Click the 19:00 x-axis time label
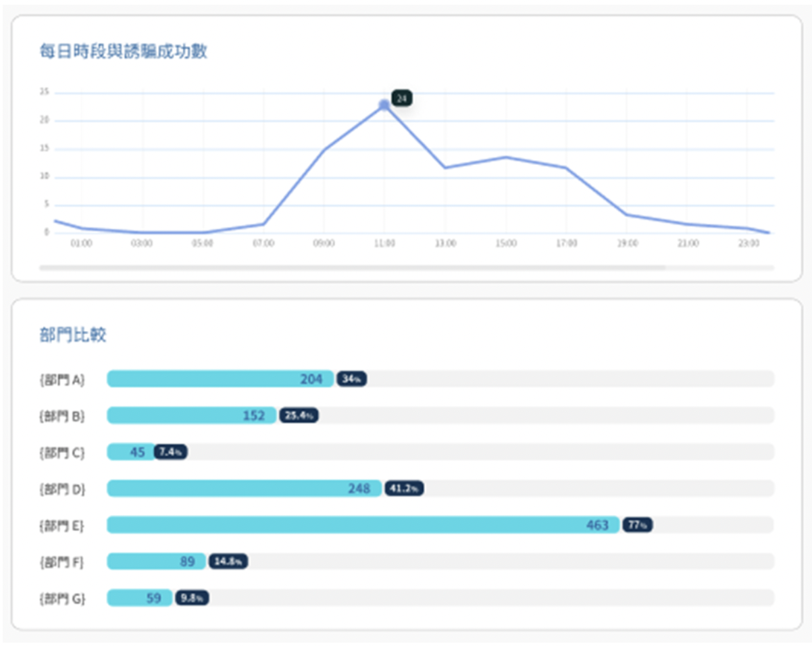 coord(627,243)
